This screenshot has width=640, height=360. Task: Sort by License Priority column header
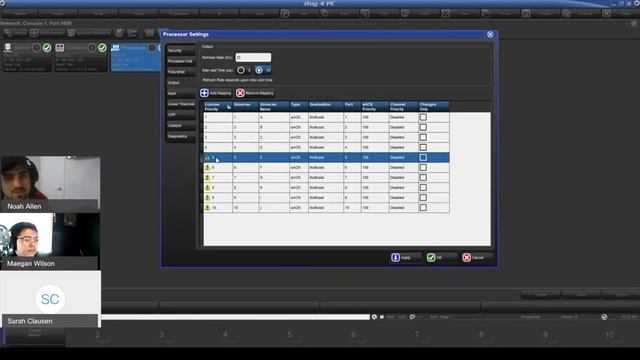pyautogui.click(x=218, y=107)
